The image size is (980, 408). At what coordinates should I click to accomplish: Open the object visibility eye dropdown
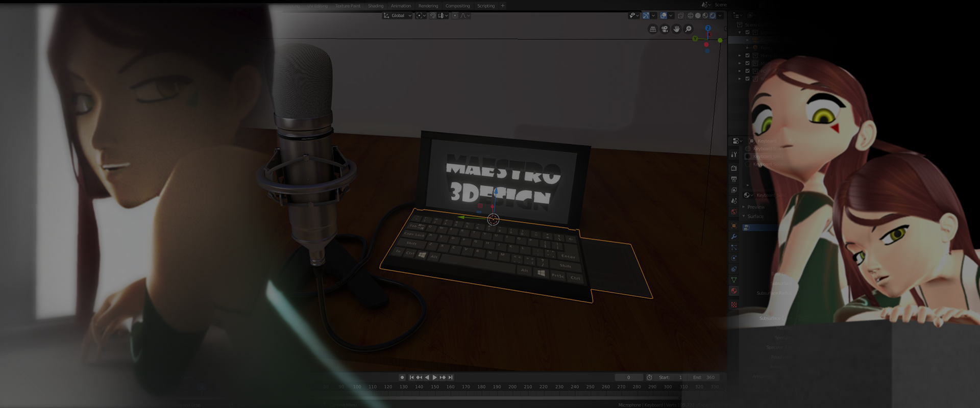[634, 16]
